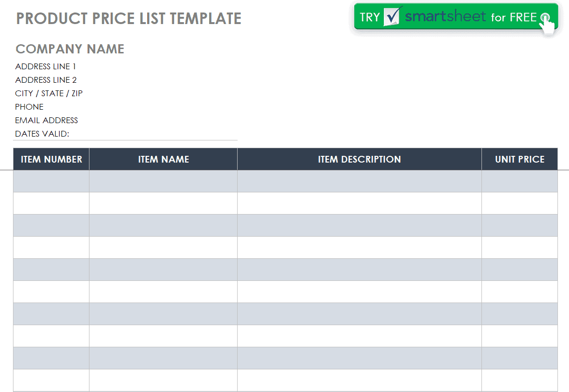This screenshot has width=569, height=392.
Task: Select the DATES VALID cell
Action: coord(42,134)
